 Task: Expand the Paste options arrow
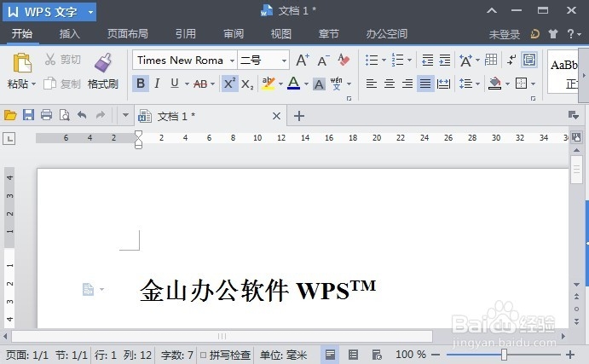33,84
